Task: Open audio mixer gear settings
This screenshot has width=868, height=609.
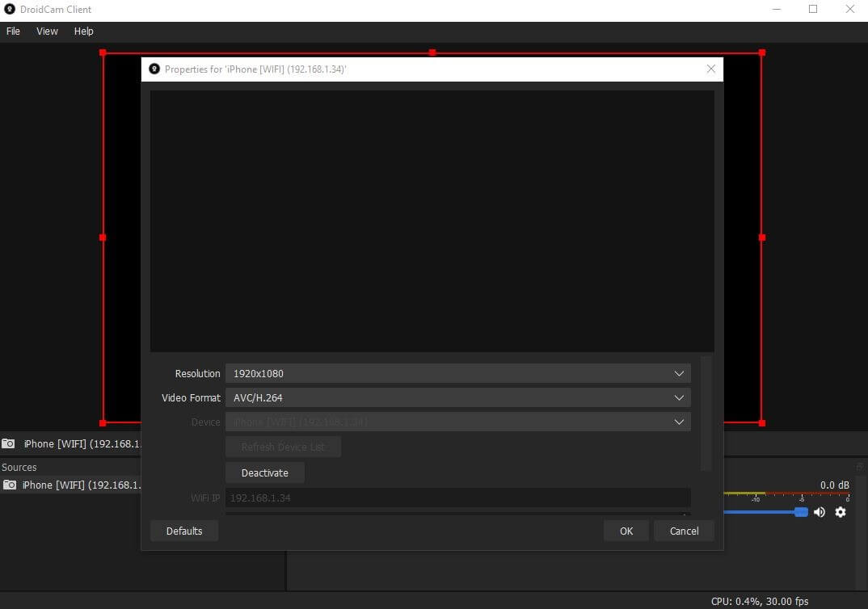Action: click(x=841, y=512)
